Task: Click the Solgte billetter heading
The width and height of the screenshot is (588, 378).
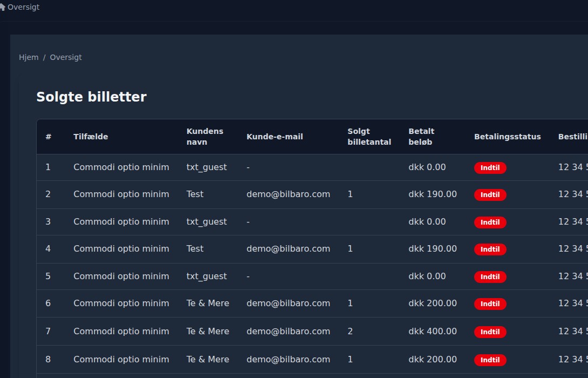Action: [91, 97]
